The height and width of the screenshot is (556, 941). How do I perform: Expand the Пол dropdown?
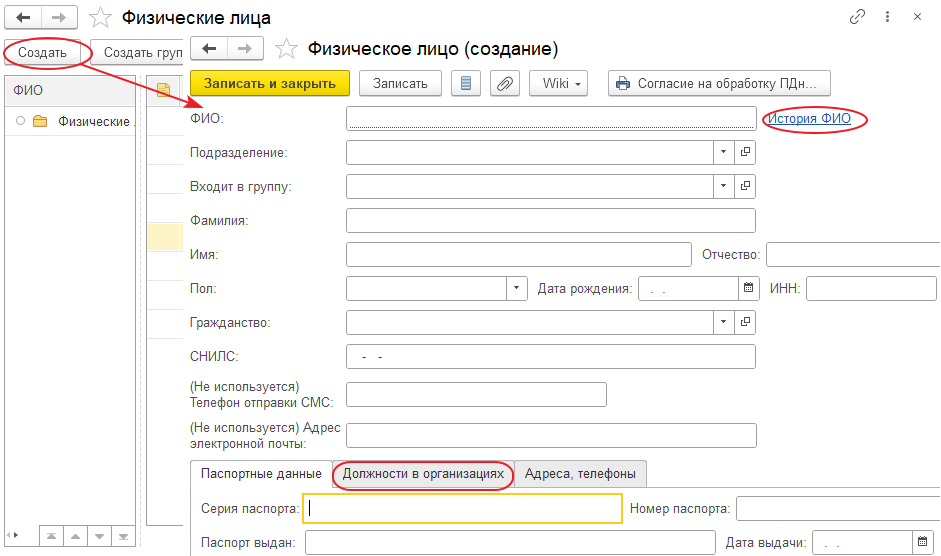pos(516,288)
